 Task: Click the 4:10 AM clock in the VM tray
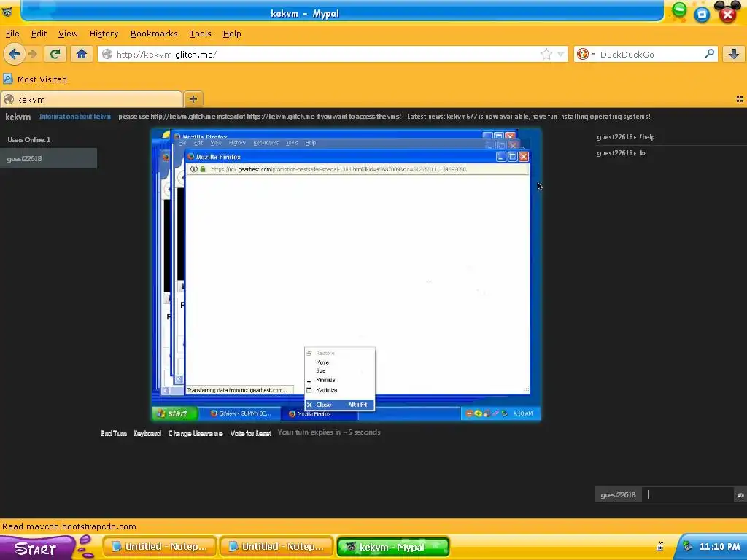[x=522, y=413]
